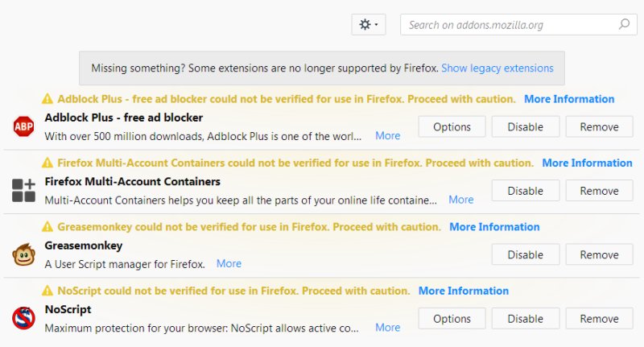Remove the Greasemonkey extension
This screenshot has height=347, width=644.
click(x=599, y=255)
